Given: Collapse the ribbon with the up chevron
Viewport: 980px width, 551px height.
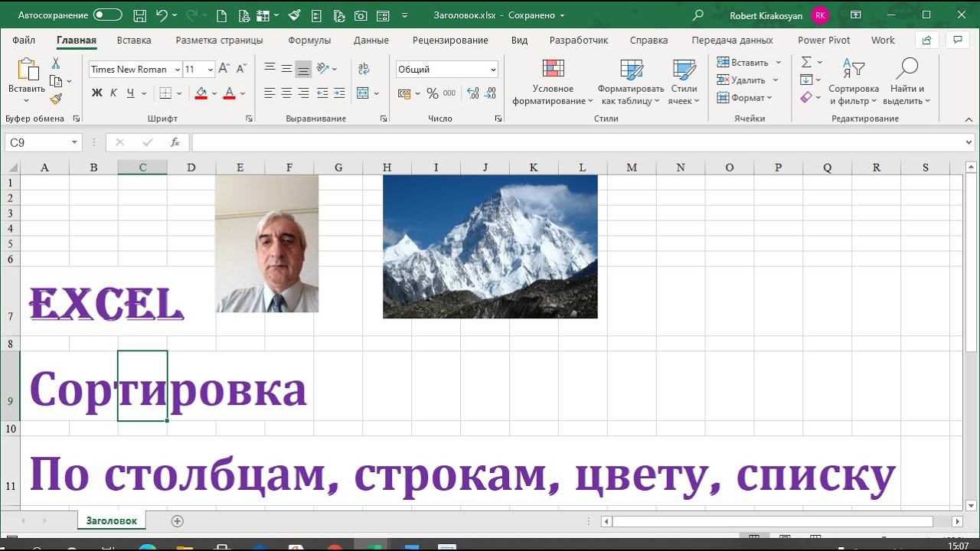Looking at the screenshot, I should click(x=969, y=119).
